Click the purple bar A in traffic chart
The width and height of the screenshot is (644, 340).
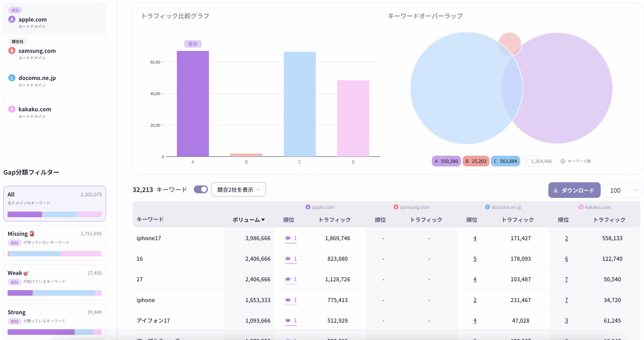(193, 104)
